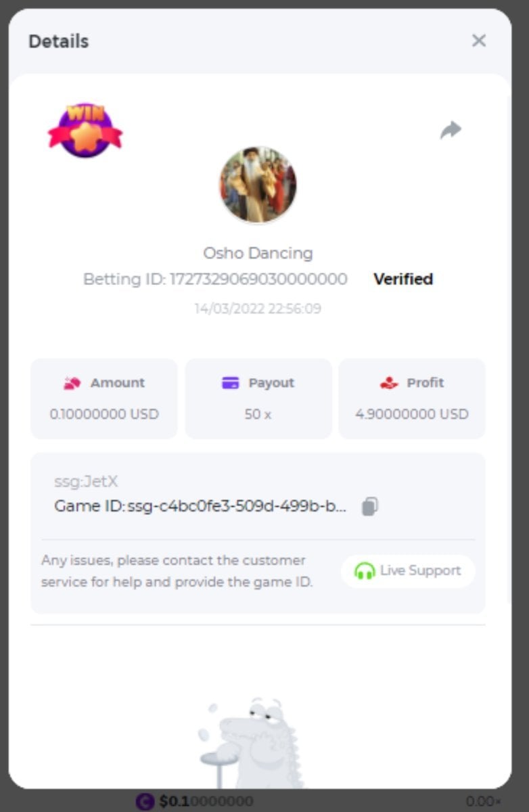Click the truncated Game ID text
The image size is (529, 812).
(200, 506)
